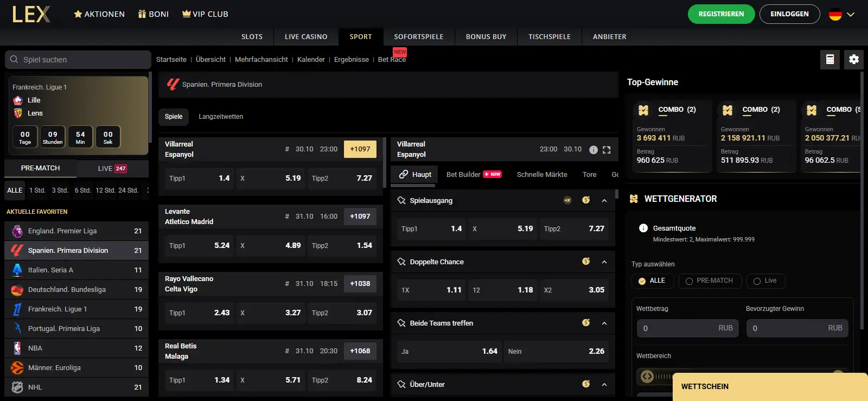Collapse the Über/Unter section

click(604, 385)
